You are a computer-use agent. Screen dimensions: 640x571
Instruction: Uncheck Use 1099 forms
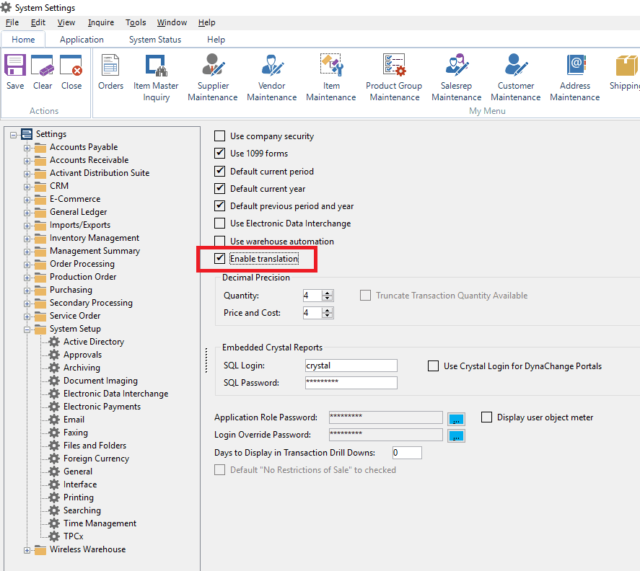click(x=220, y=153)
